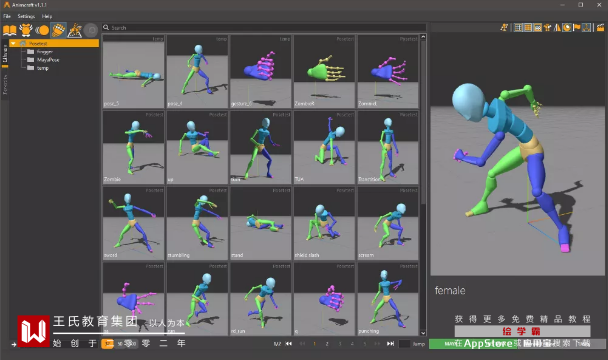The width and height of the screenshot is (608, 360).
Task: Select the punching pose thumbnail
Action: point(388,299)
